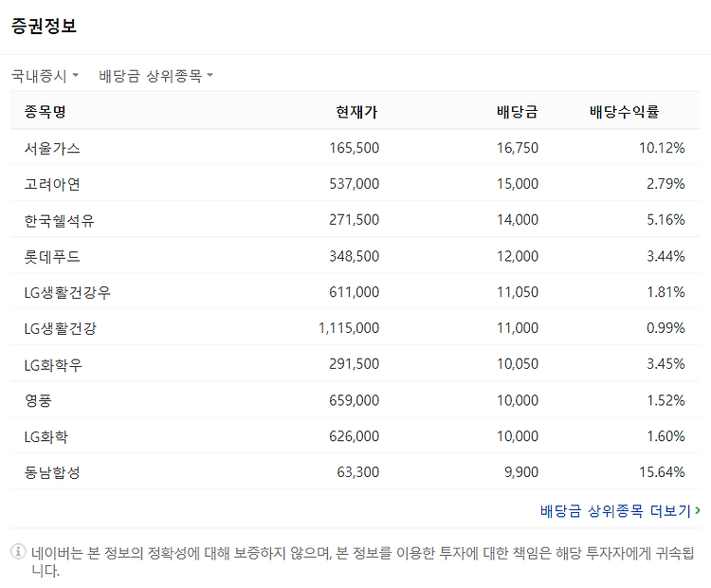The image size is (711, 588).
Task: Click yield 1.81% for LG생활건강우
Action: 665,292
